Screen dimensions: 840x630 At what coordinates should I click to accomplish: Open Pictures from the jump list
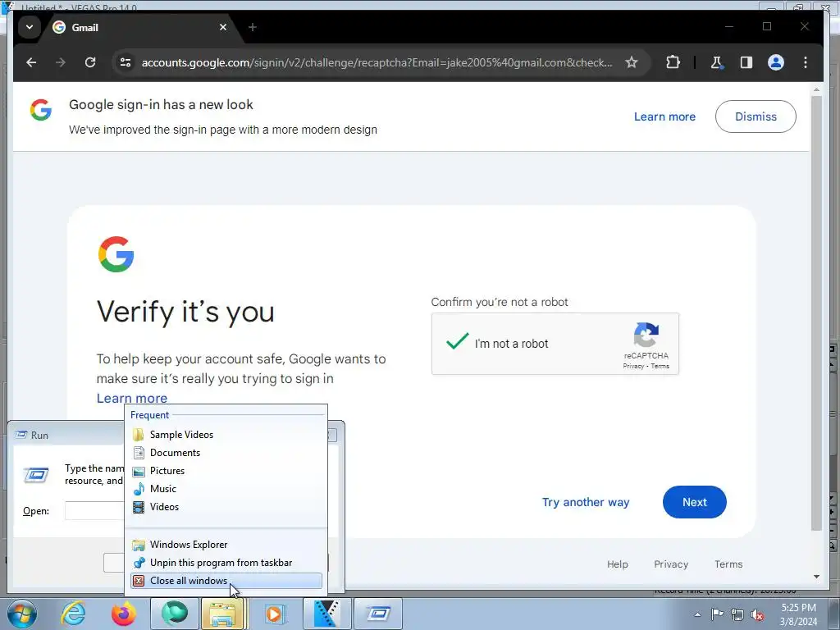[x=226, y=471]
